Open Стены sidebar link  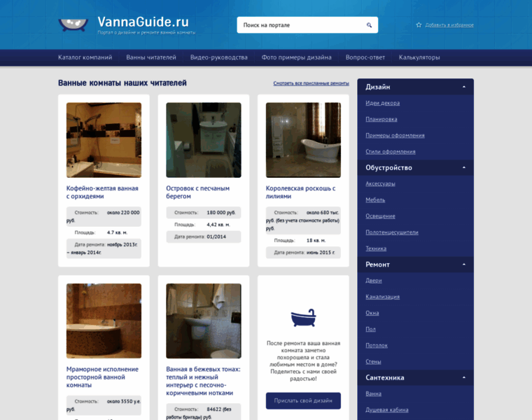pos(373,362)
